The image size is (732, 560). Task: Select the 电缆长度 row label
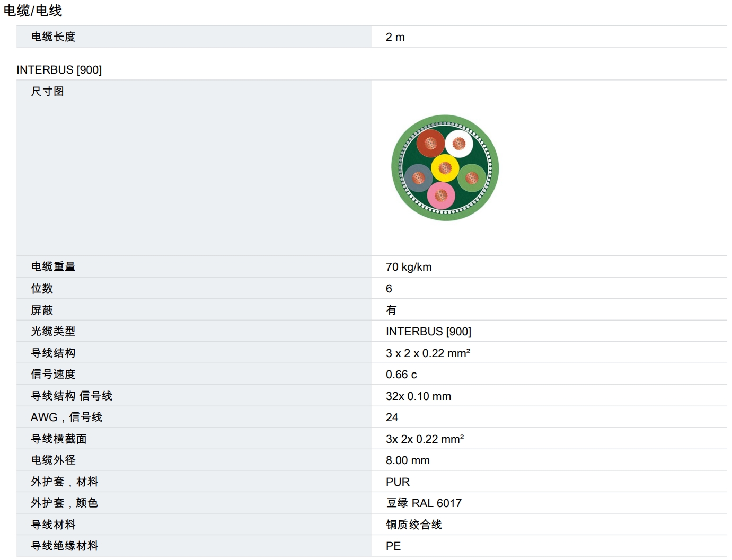coord(53,37)
